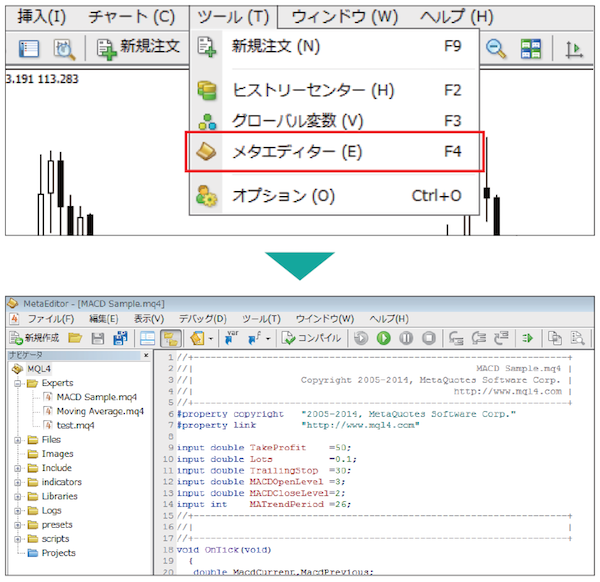Open MetaEditor 編集(E) menu
600x582 pixels.
104,318
